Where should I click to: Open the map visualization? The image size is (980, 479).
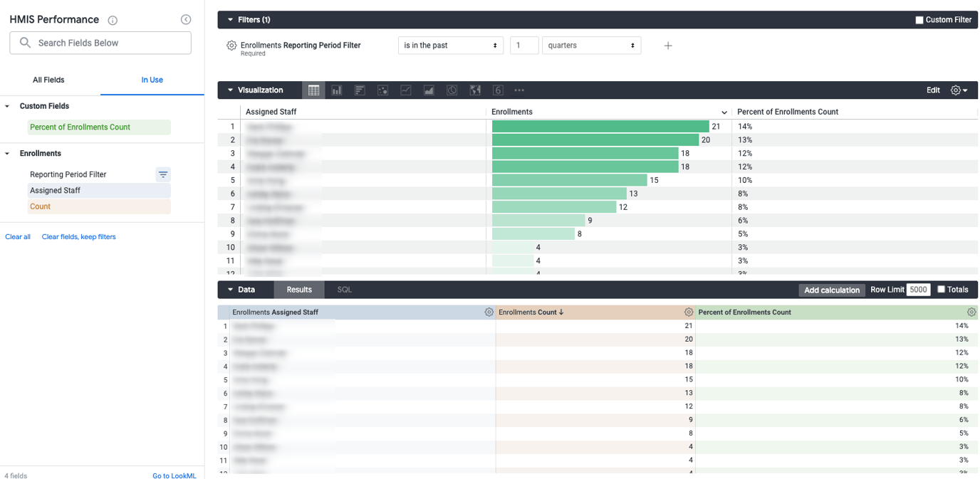[475, 90]
